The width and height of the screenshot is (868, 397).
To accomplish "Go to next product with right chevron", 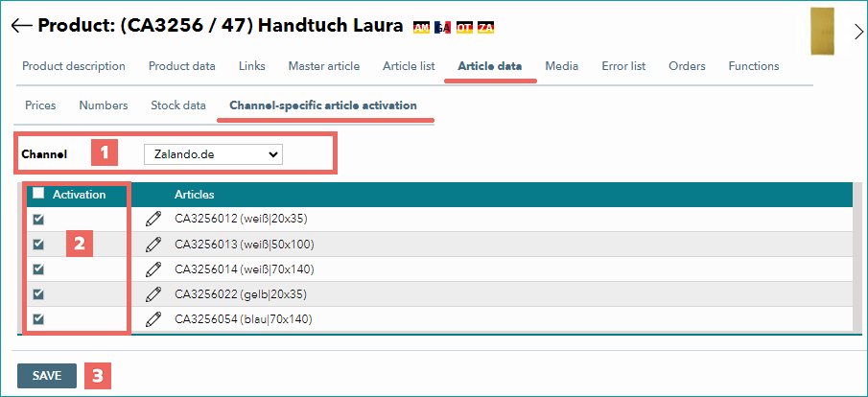I will (x=858, y=32).
